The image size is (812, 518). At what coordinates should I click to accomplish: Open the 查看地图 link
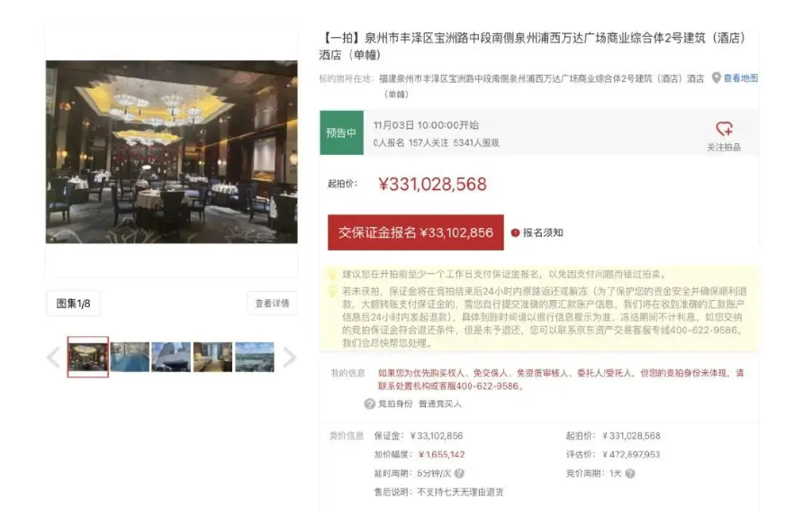741,78
